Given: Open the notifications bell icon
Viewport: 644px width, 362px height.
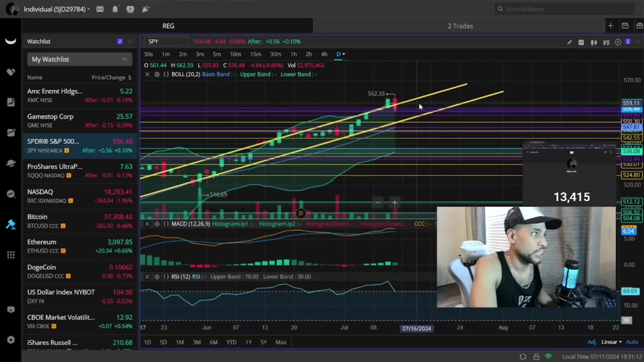Looking at the screenshot, I should click(x=115, y=9).
